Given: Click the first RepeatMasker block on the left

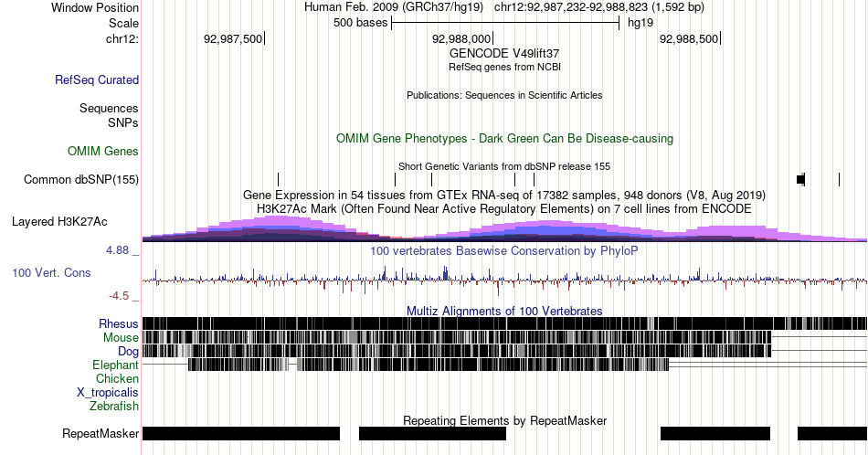Looking at the screenshot, I should pyautogui.click(x=241, y=433).
